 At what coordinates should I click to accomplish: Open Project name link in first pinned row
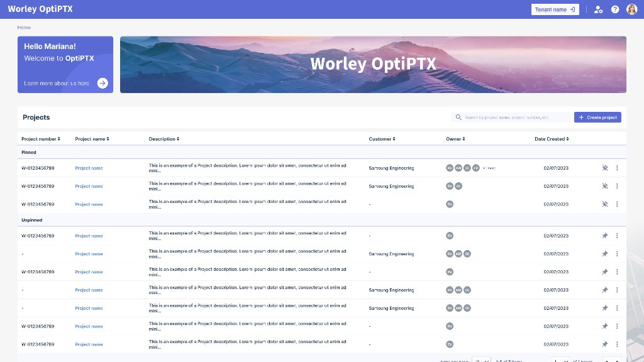(89, 168)
